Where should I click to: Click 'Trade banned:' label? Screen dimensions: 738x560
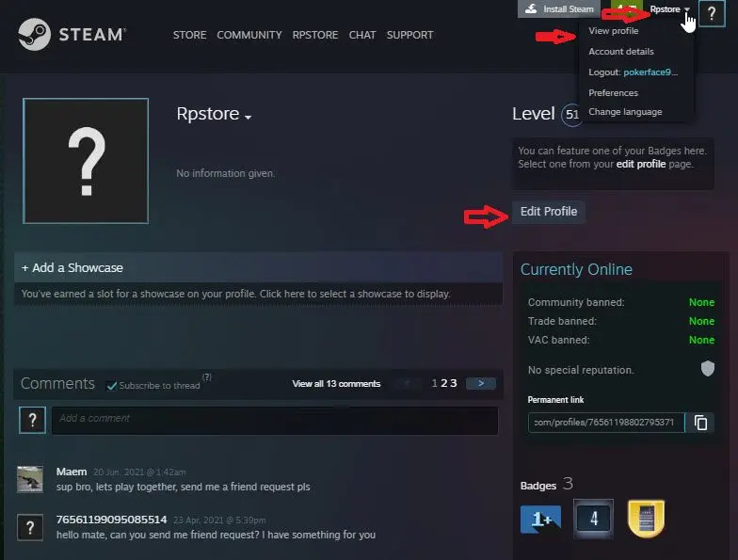[562, 321]
